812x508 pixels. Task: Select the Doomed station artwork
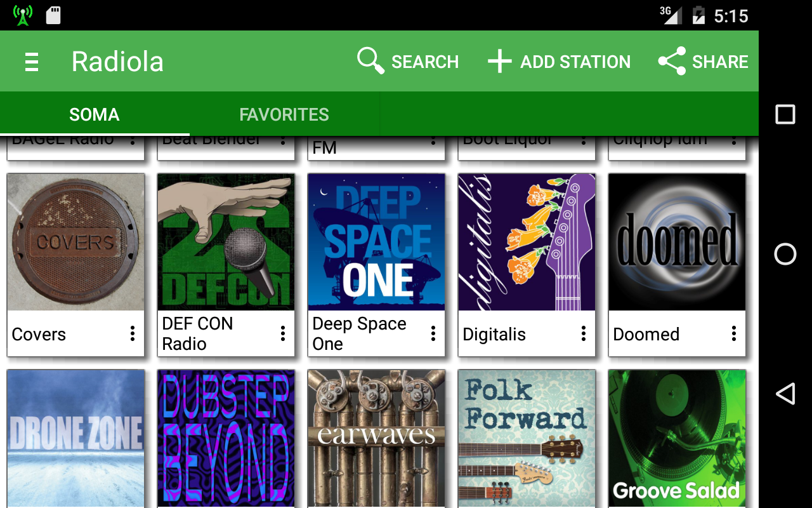(x=677, y=242)
